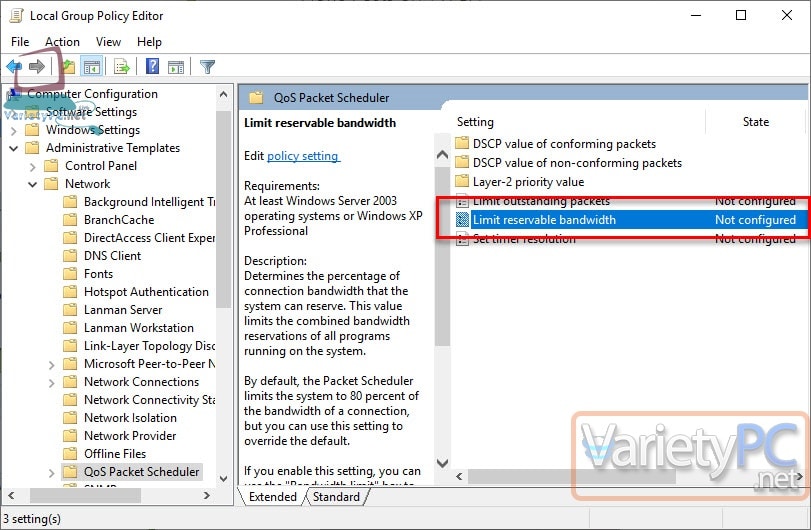Select Layer-2 priority value entry
The width and height of the screenshot is (811, 530).
click(528, 182)
